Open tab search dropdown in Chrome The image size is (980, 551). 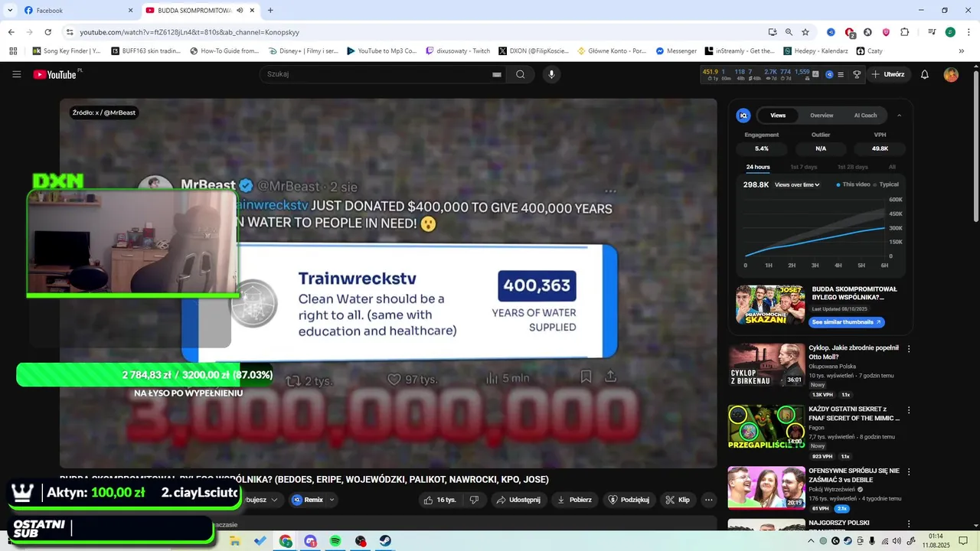[10, 10]
